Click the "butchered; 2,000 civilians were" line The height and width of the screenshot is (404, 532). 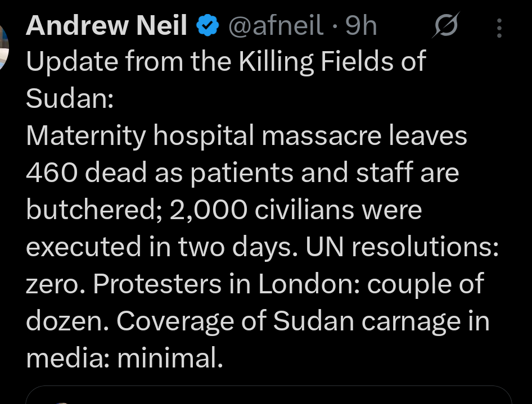(x=223, y=210)
